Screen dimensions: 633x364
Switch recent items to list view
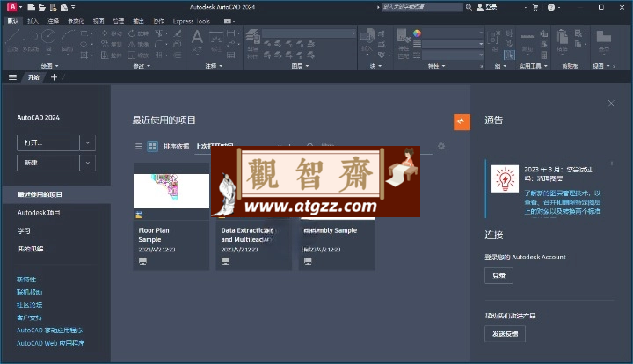pyautogui.click(x=138, y=146)
